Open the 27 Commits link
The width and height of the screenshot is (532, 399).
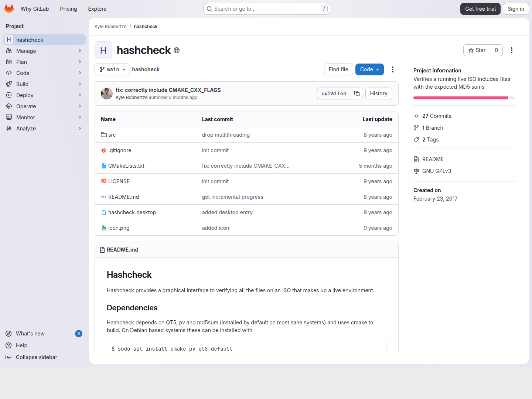[x=437, y=116]
